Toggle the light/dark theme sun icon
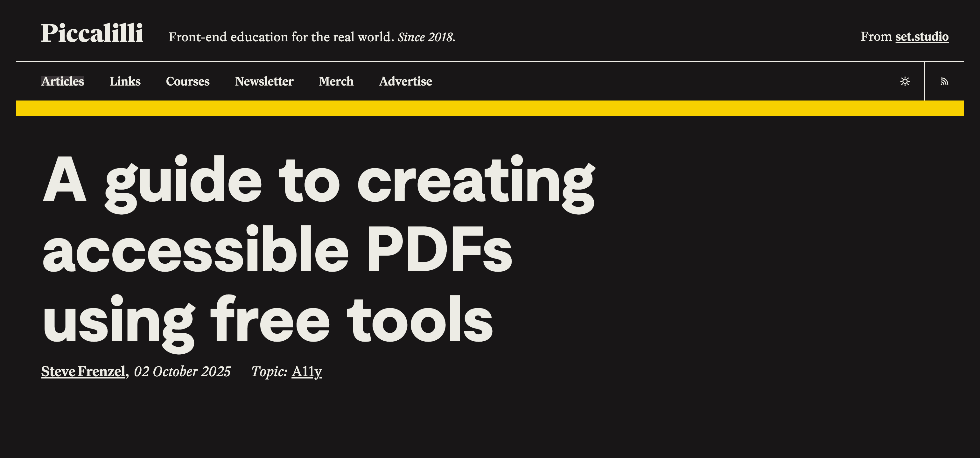The height and width of the screenshot is (458, 980). (905, 81)
